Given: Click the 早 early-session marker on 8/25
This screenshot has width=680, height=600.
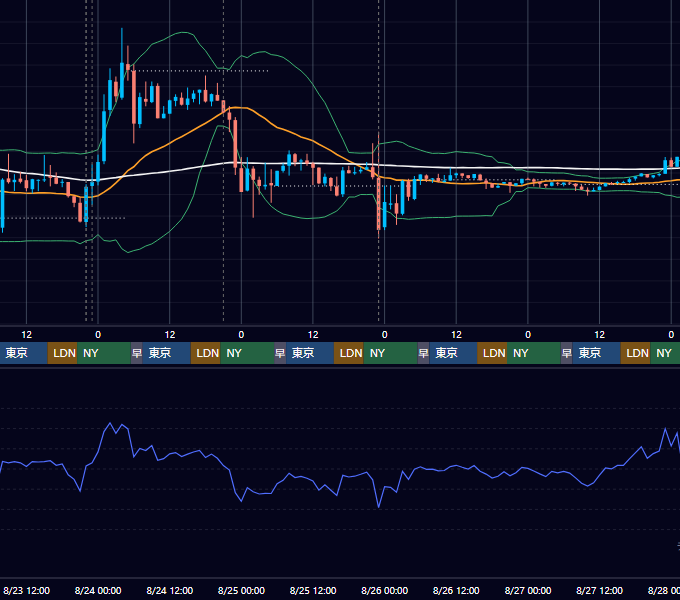Looking at the screenshot, I should 280,353.
